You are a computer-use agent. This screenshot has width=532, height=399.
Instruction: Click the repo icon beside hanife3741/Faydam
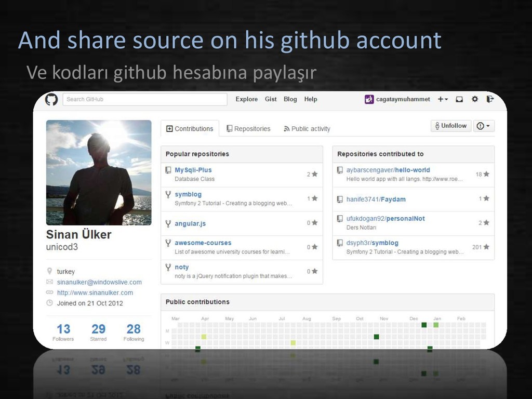tap(340, 199)
